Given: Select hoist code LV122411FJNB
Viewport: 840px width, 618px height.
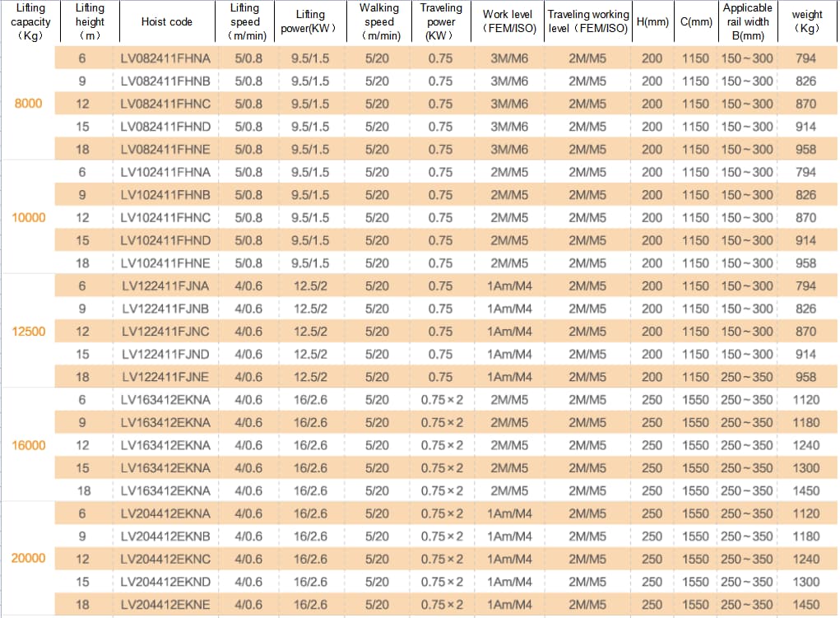Looking at the screenshot, I should 165,309.
